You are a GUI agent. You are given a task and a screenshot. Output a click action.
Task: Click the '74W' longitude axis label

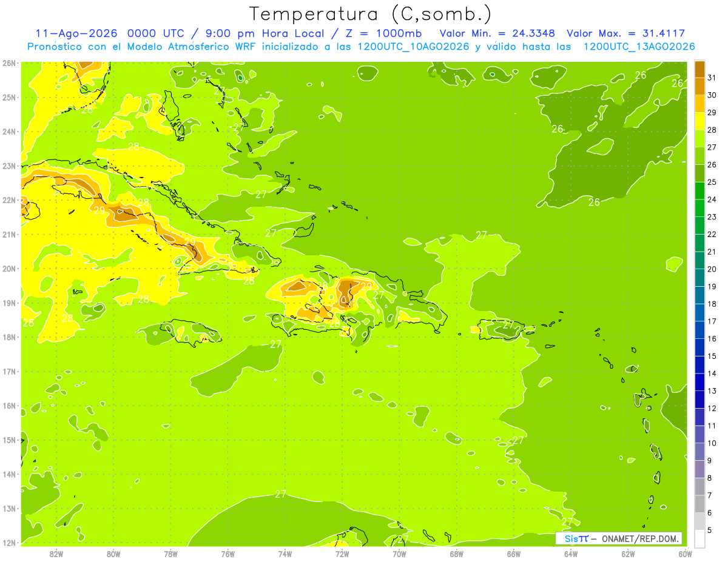pyautogui.click(x=285, y=553)
